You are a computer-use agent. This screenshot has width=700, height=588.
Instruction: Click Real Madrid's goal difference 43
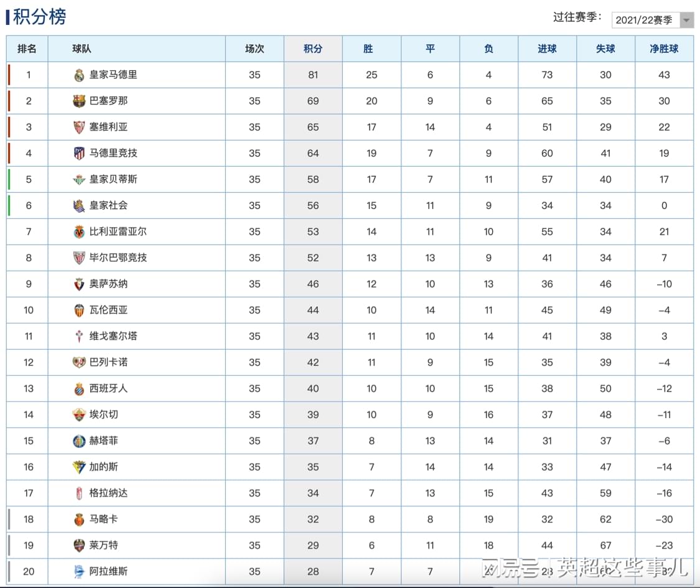click(664, 75)
